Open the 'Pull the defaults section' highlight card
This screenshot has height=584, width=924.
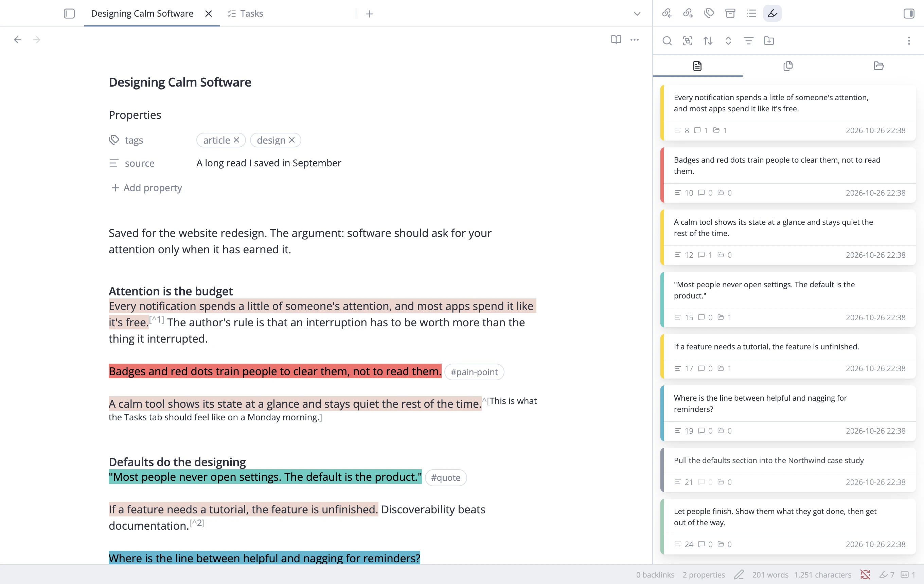click(x=788, y=470)
